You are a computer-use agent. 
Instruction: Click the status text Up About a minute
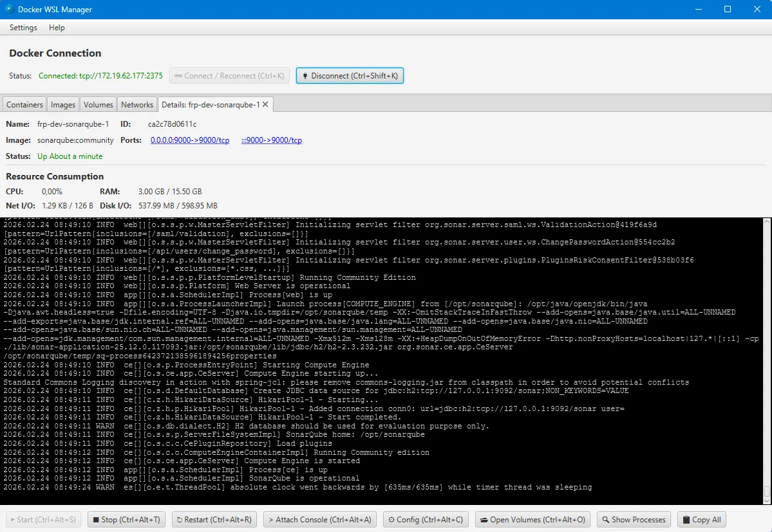tap(70, 156)
